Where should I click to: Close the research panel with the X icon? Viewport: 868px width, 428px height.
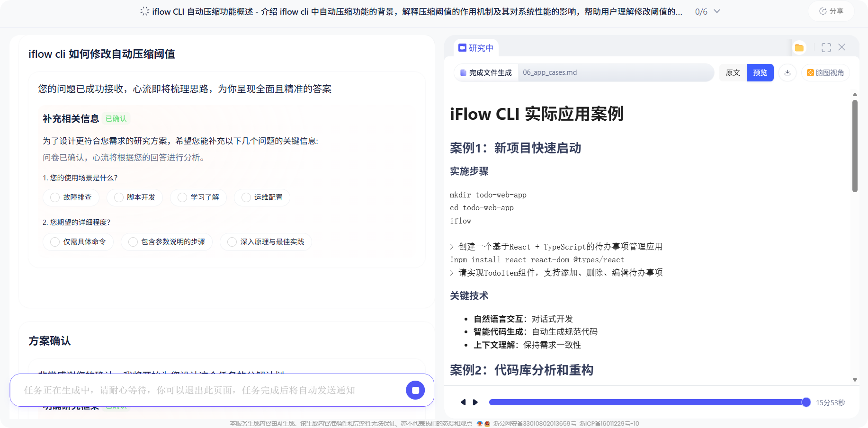(x=842, y=47)
